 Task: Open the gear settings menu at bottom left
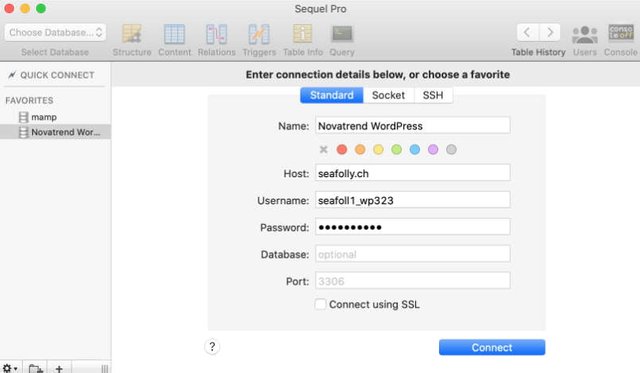point(10,368)
